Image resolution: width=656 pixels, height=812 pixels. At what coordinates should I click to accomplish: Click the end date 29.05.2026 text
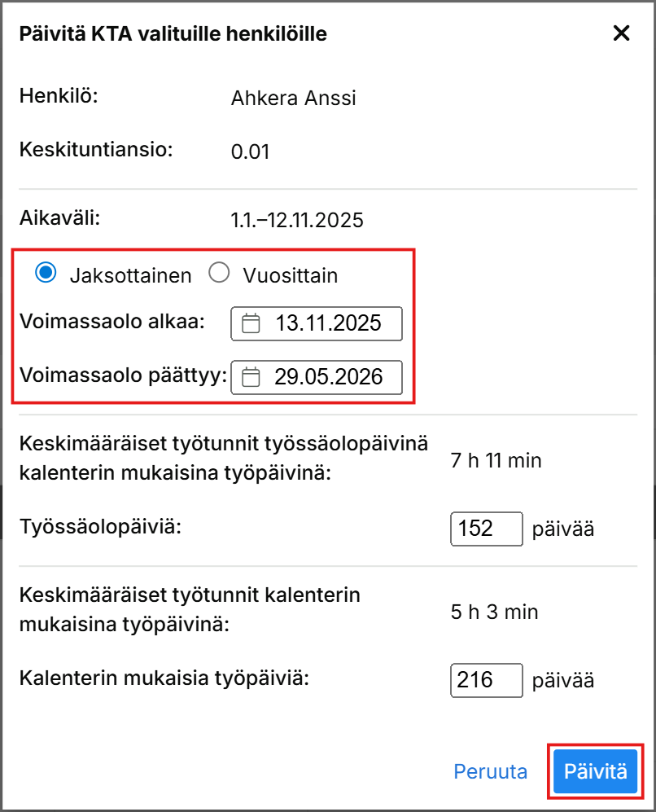point(328,377)
